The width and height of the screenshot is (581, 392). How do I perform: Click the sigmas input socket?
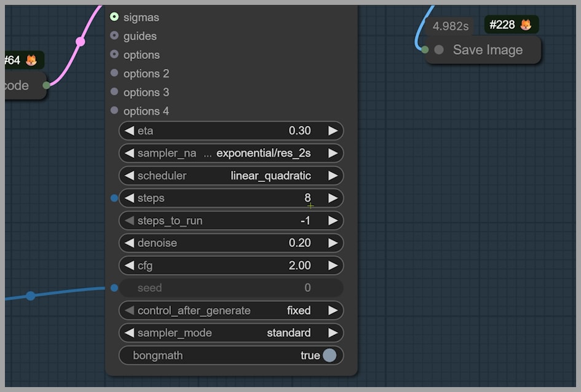click(114, 17)
